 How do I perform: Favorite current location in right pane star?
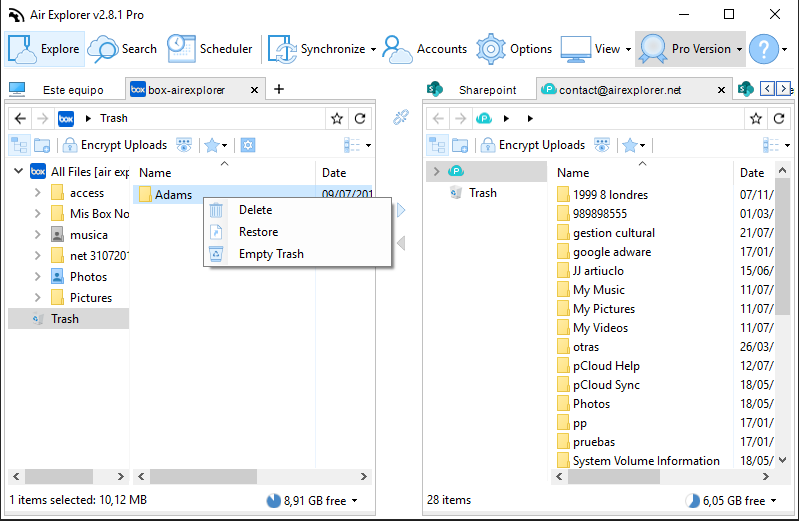[x=756, y=119]
